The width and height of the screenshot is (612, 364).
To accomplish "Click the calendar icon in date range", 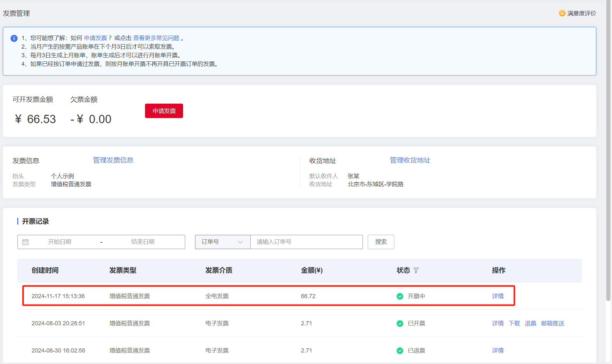I will (26, 242).
